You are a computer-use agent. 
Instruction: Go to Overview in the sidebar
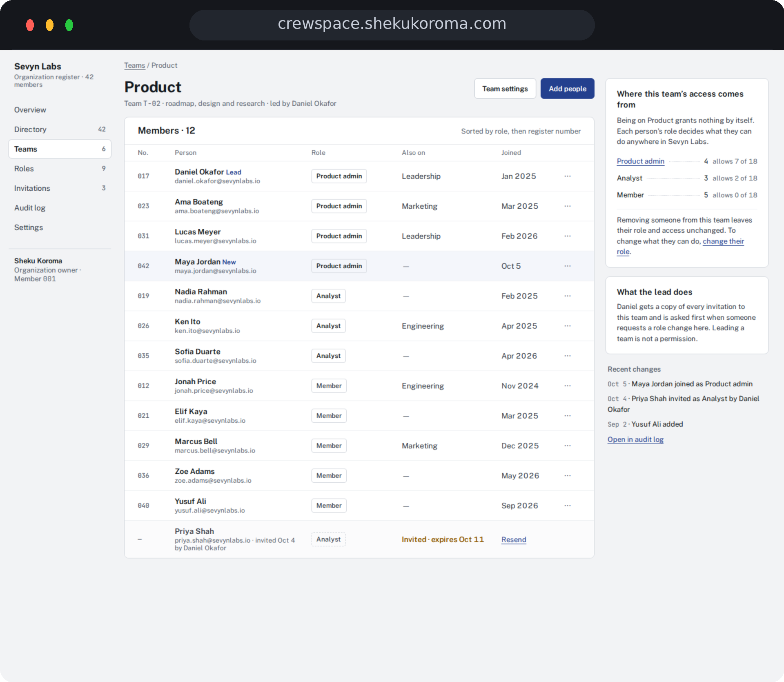[60, 110]
